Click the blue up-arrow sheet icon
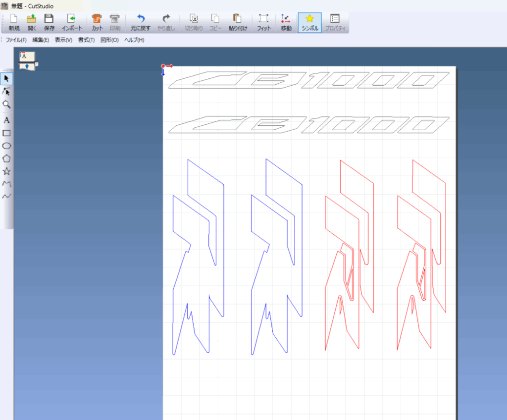Image resolution: width=507 pixels, height=420 pixels. pos(27,66)
